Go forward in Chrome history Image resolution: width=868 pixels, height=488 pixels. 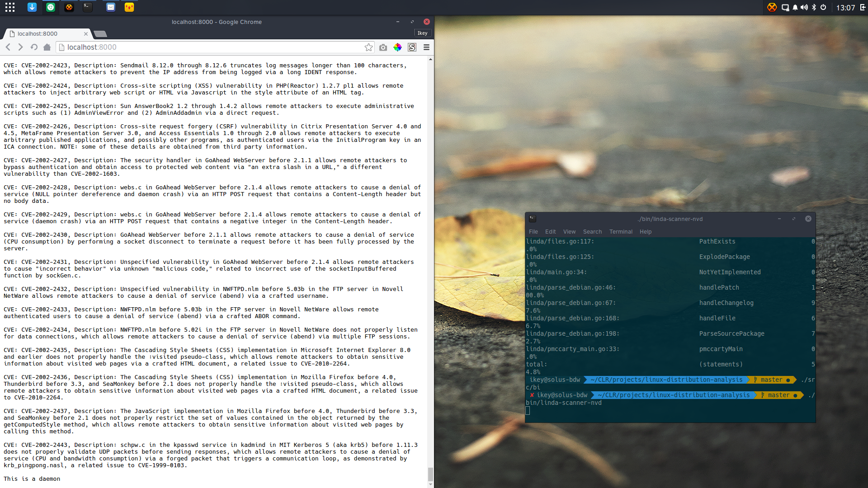(x=20, y=47)
